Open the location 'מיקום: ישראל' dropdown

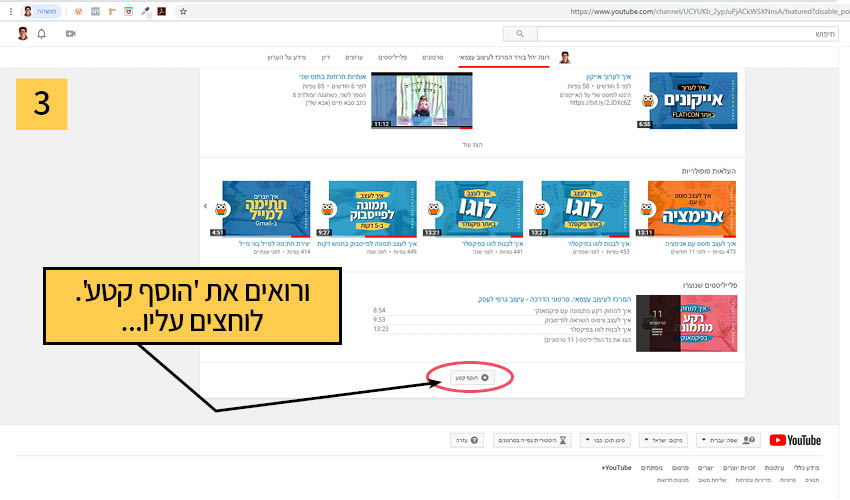click(x=671, y=440)
